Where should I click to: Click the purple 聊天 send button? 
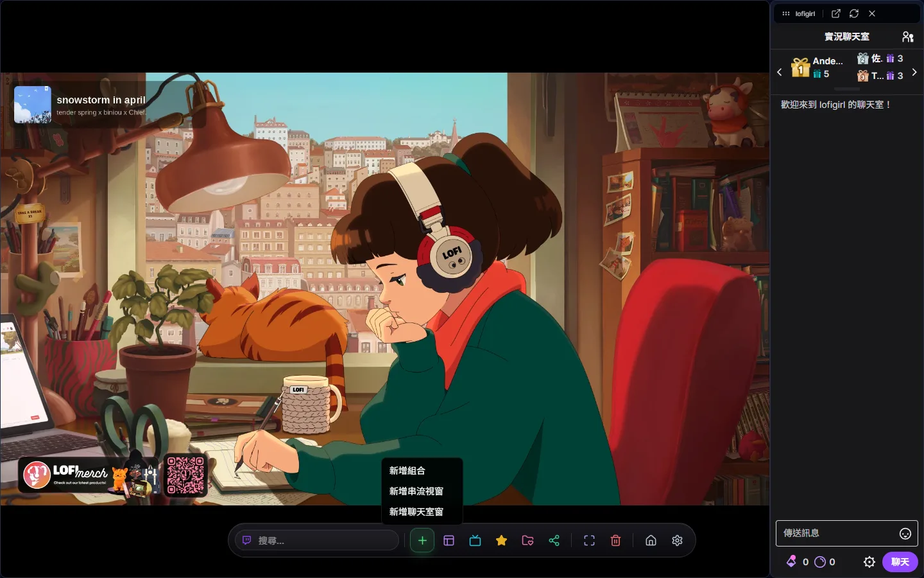(900, 562)
